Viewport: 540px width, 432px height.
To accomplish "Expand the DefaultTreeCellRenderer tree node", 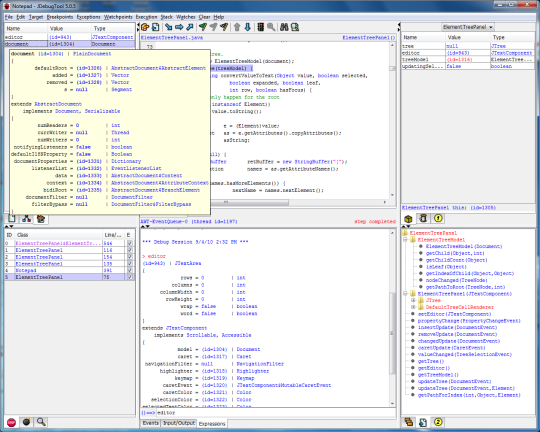I will pos(413,307).
